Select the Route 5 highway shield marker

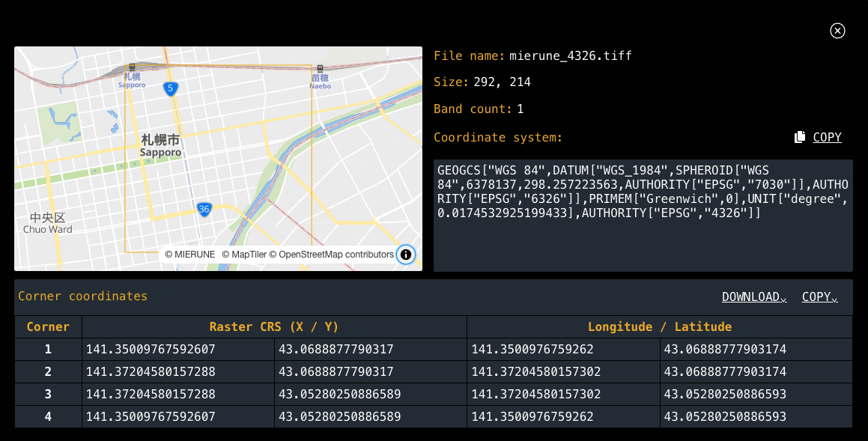coord(170,88)
